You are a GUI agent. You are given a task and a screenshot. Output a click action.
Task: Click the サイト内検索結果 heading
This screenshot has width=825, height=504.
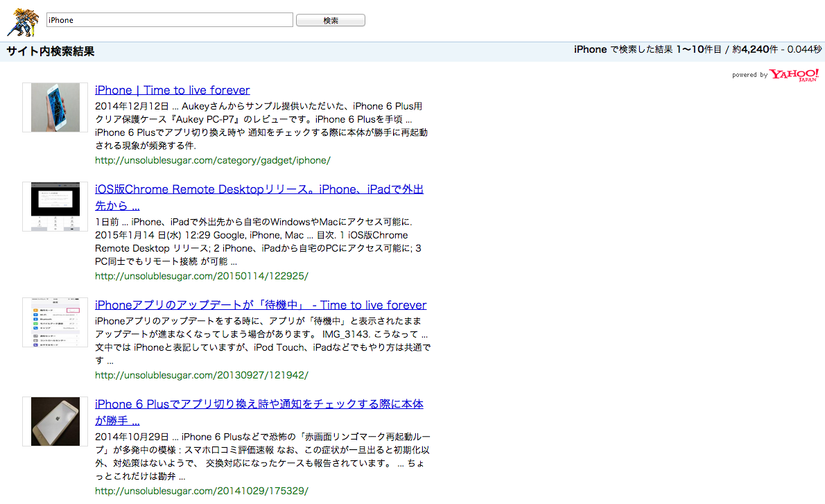pos(51,51)
